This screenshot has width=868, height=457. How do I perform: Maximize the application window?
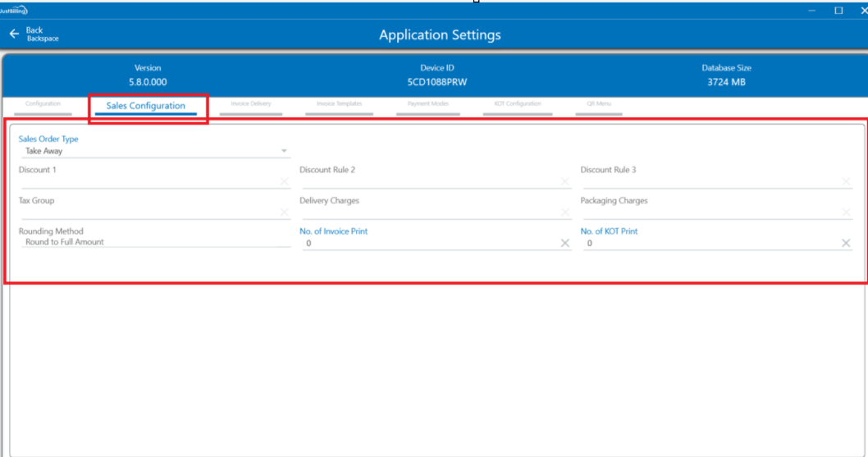838,11
